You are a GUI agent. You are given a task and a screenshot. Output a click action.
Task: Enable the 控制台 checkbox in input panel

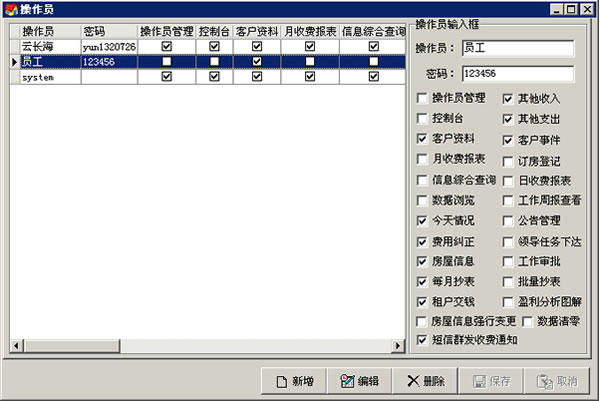[x=422, y=118]
